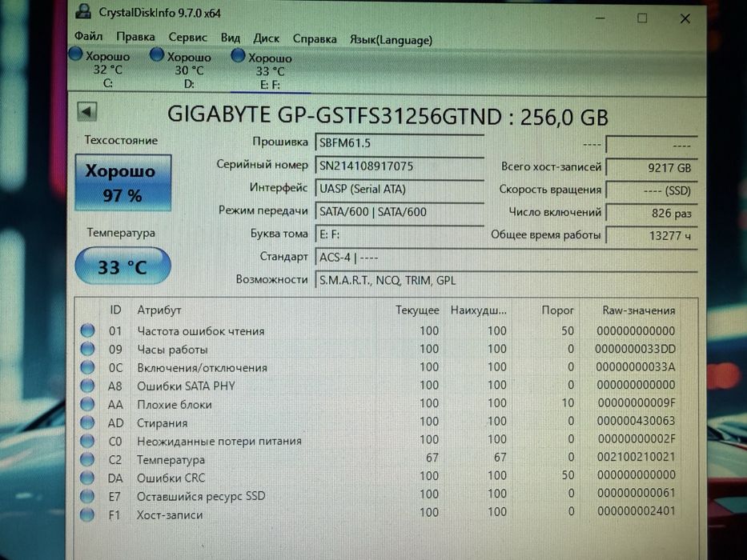Image resolution: width=747 pixels, height=560 pixels.
Task: Open the Файл menu
Action: click(x=88, y=36)
